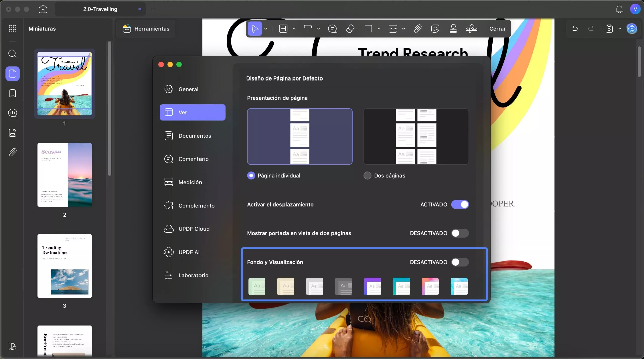The width and height of the screenshot is (644, 359).
Task: Expand the rectangle shape dropdown arrow
Action: [x=379, y=29]
